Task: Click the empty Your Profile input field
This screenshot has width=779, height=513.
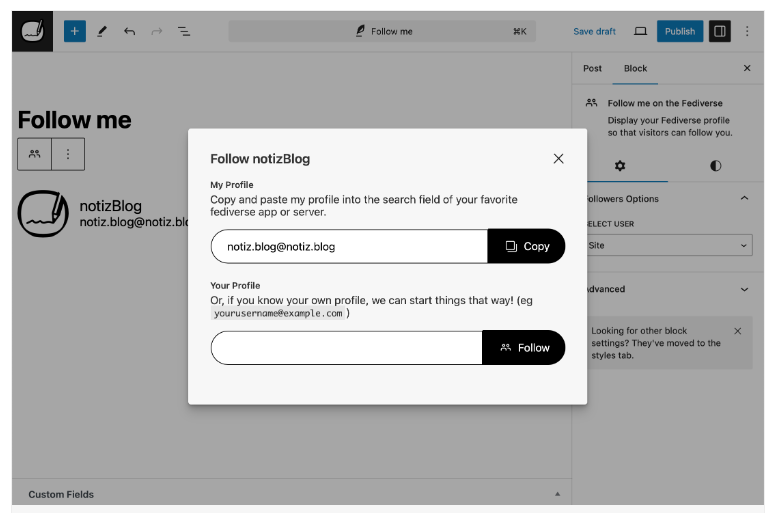Action: coord(346,348)
